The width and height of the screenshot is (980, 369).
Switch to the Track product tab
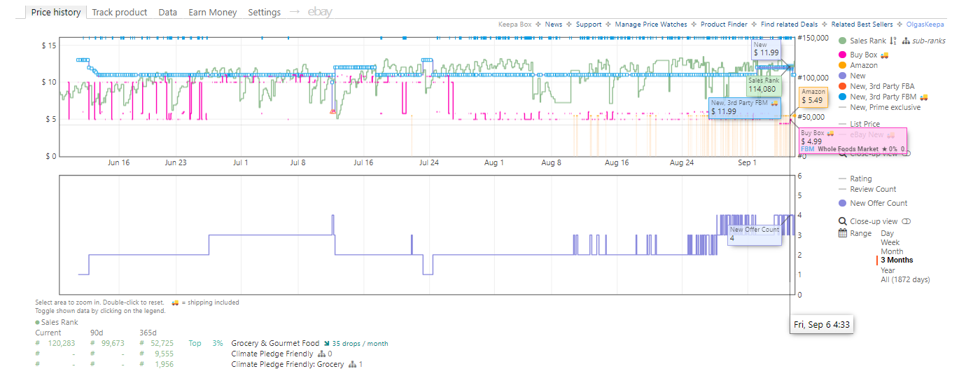(x=120, y=12)
